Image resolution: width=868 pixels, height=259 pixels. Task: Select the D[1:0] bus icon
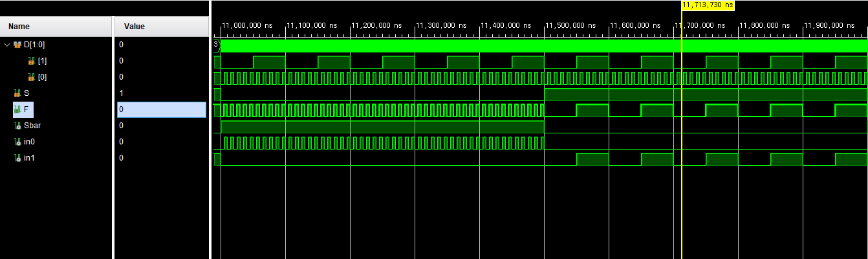click(x=17, y=45)
